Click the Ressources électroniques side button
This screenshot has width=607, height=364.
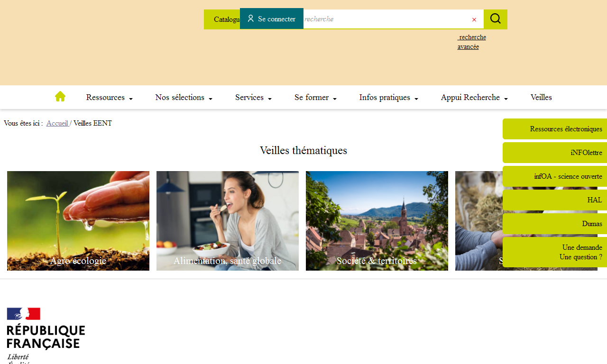pyautogui.click(x=555, y=129)
